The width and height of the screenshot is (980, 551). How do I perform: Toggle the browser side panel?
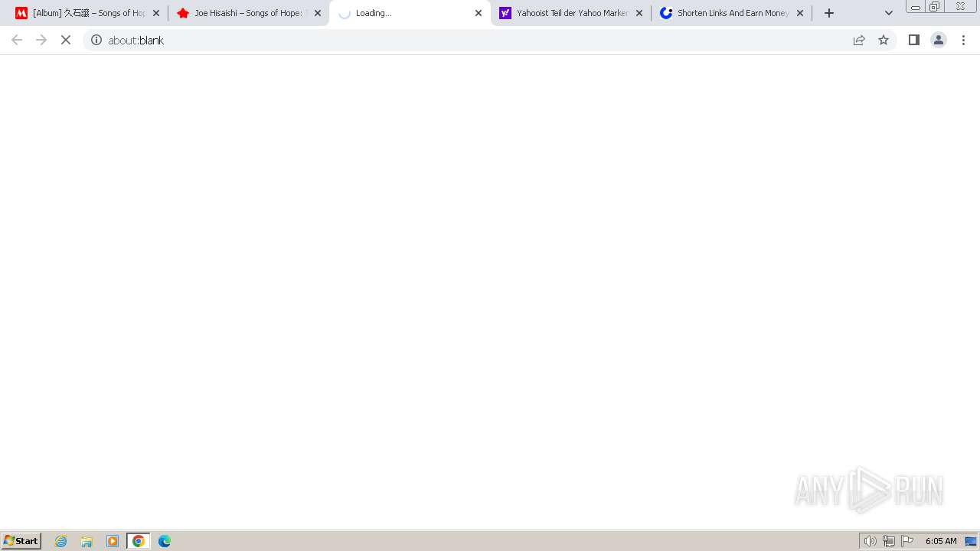[x=914, y=40]
